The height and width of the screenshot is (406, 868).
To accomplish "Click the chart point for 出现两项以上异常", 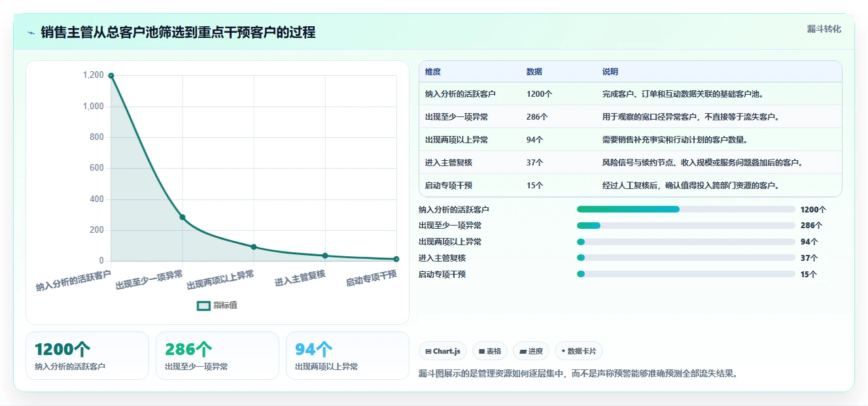I will point(254,246).
